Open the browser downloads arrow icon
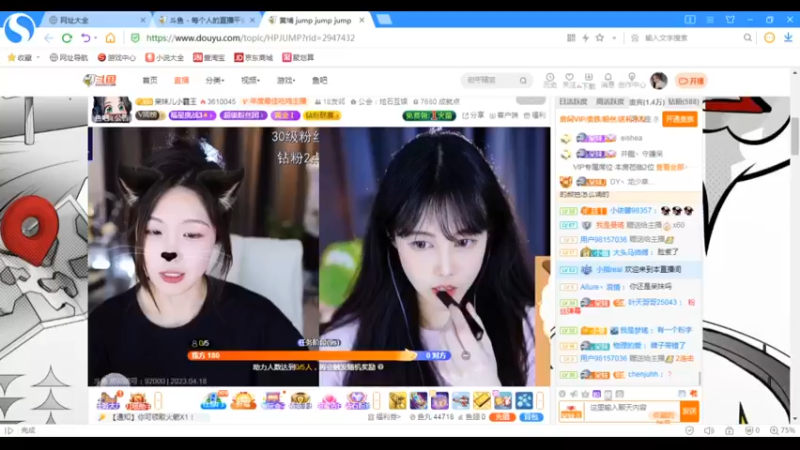This screenshot has height=450, width=800. tap(788, 38)
